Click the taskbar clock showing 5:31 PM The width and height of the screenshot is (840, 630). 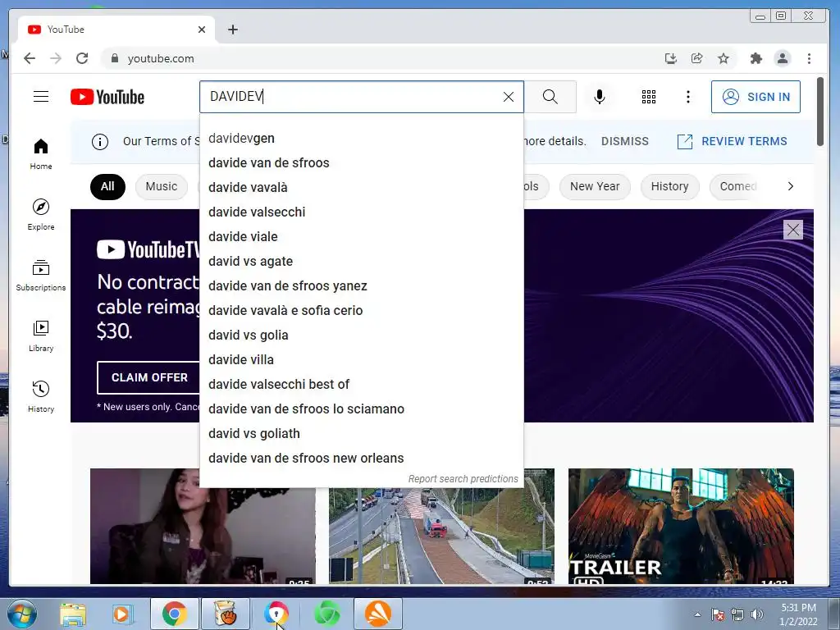pyautogui.click(x=798, y=614)
